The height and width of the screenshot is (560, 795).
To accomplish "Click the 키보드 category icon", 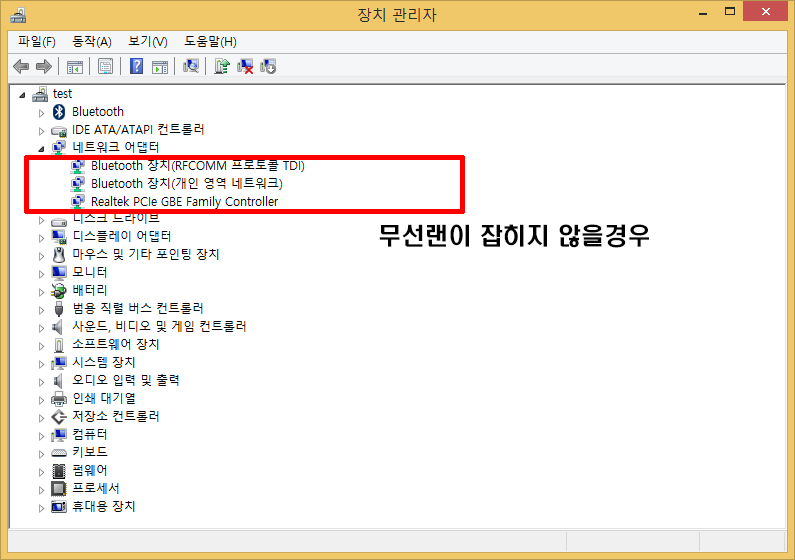I will (x=59, y=453).
